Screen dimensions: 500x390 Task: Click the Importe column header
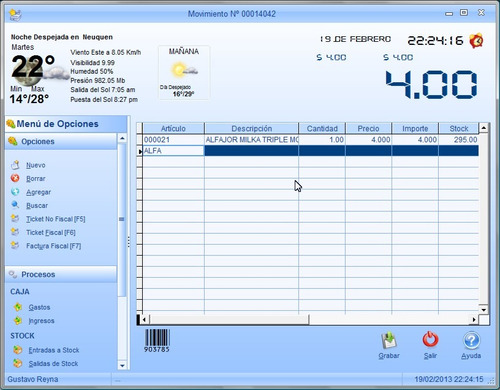coord(415,128)
